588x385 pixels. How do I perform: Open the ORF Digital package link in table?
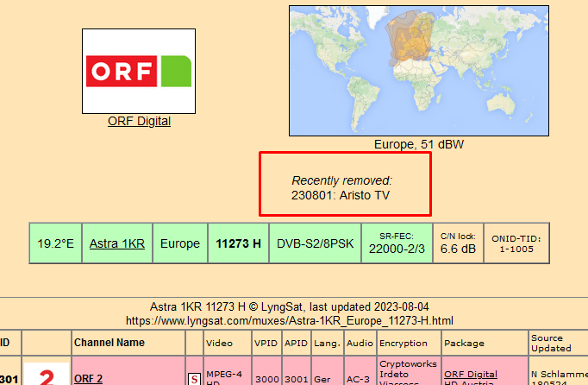(x=471, y=374)
